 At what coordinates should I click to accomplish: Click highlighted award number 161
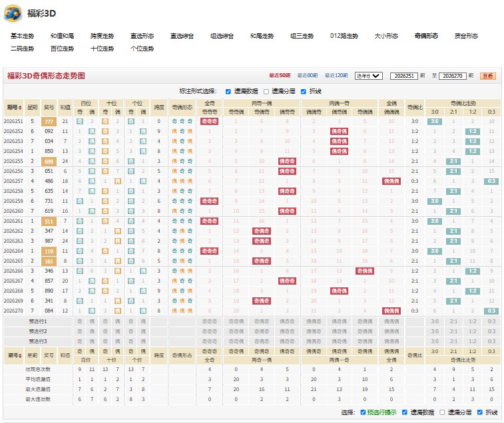49,261
